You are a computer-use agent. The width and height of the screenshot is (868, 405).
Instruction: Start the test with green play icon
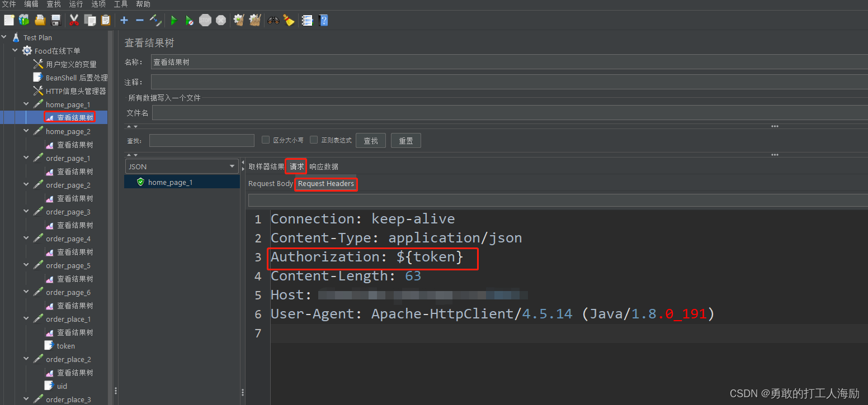pyautogui.click(x=174, y=20)
